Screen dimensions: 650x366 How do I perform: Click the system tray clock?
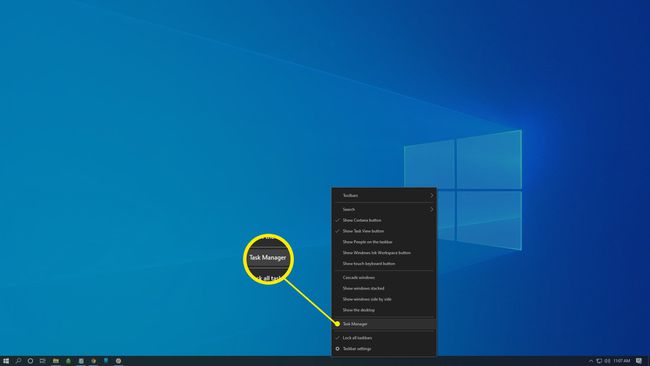622,361
